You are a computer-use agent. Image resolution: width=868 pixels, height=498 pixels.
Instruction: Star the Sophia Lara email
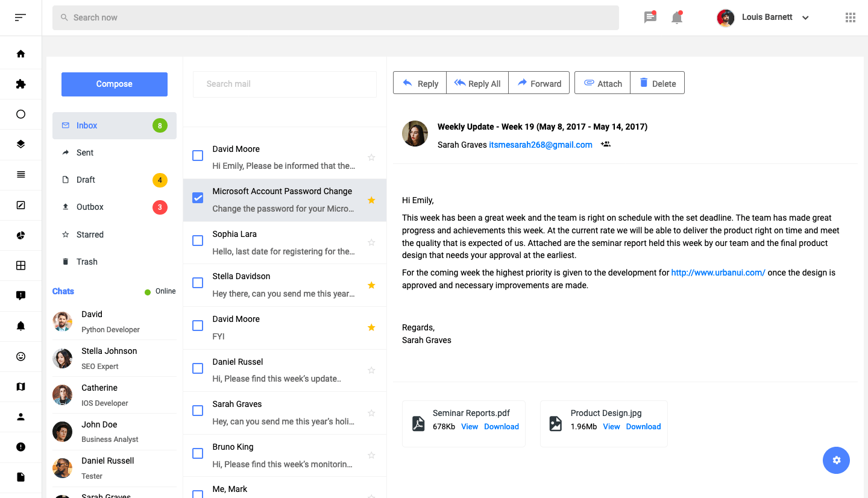point(371,242)
